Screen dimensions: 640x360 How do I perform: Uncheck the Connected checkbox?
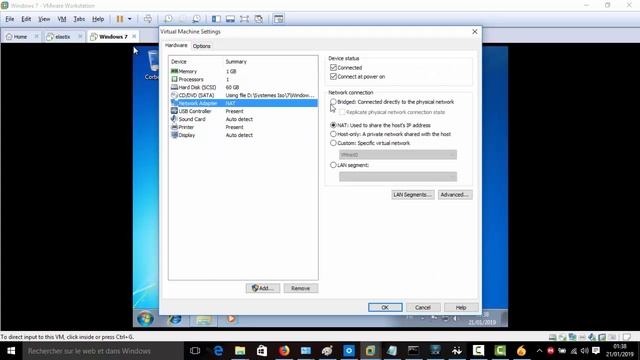333,67
